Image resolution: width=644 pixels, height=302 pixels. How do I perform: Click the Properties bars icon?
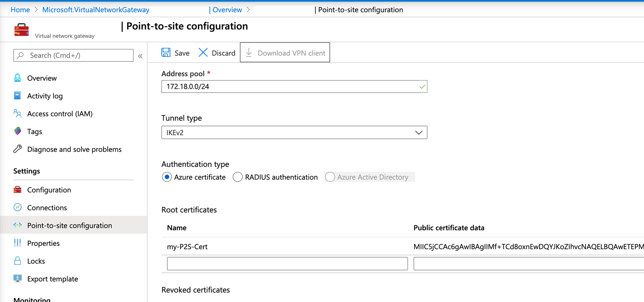point(17,243)
